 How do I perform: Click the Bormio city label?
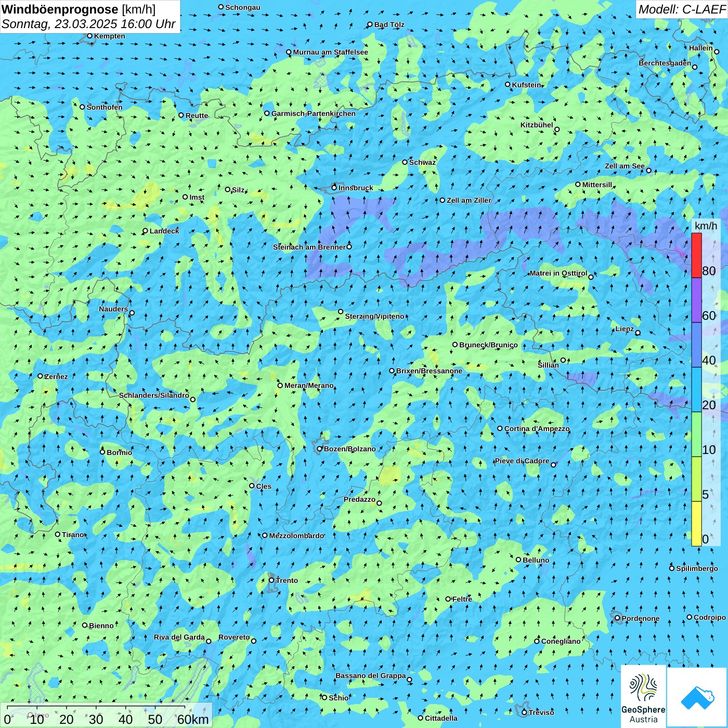tap(119, 452)
